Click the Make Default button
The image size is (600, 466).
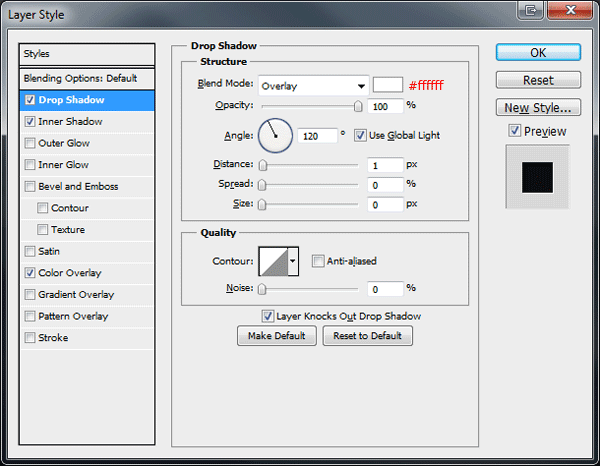click(x=277, y=336)
